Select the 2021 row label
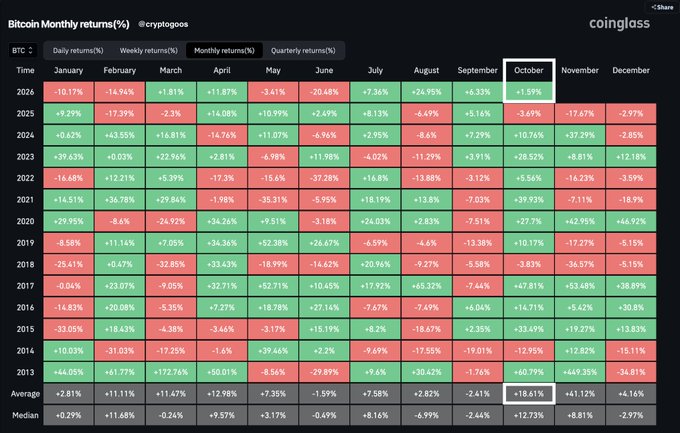 [25, 200]
